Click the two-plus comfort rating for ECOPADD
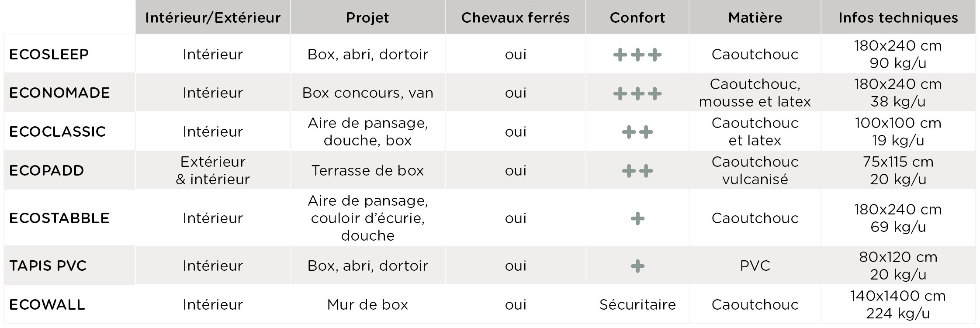 tap(637, 171)
